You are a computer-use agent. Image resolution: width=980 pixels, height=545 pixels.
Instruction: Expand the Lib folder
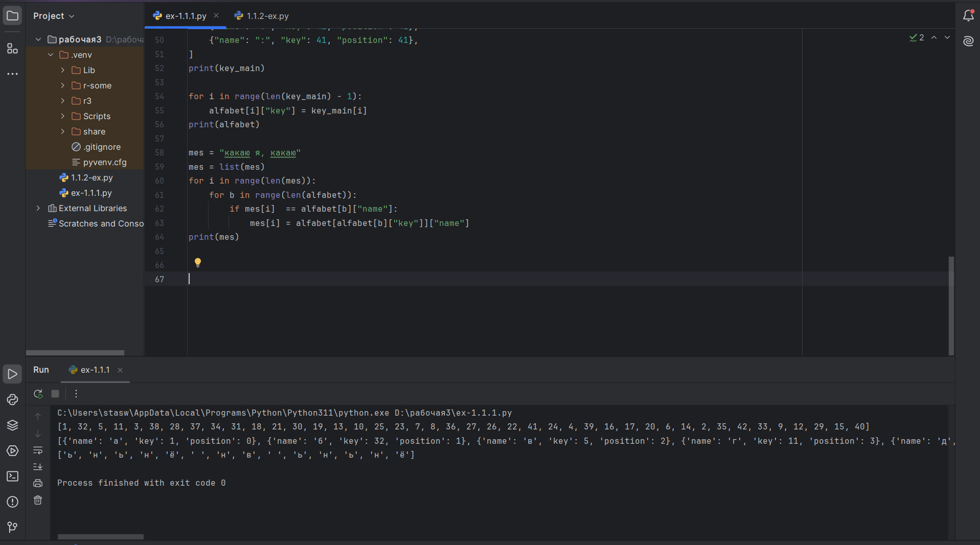pyautogui.click(x=63, y=70)
